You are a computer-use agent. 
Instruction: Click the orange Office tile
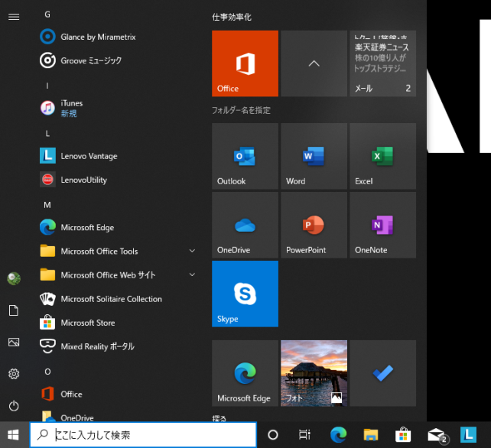coord(245,63)
